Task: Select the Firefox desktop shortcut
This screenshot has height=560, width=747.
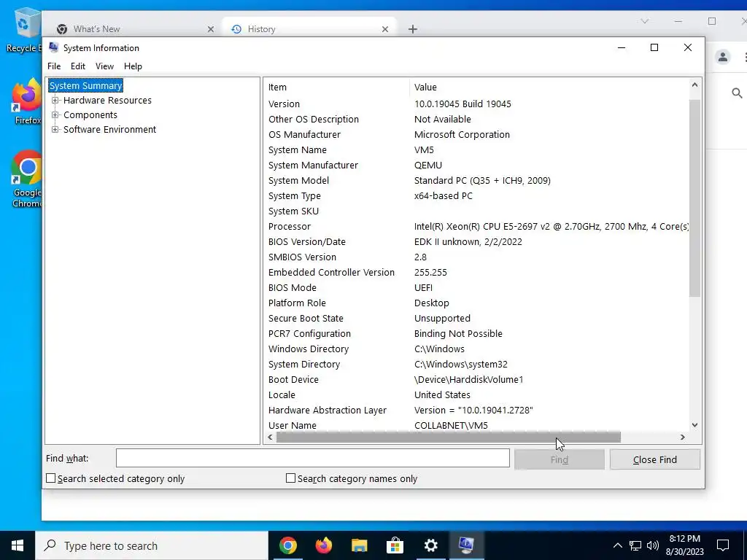Action: point(27,102)
